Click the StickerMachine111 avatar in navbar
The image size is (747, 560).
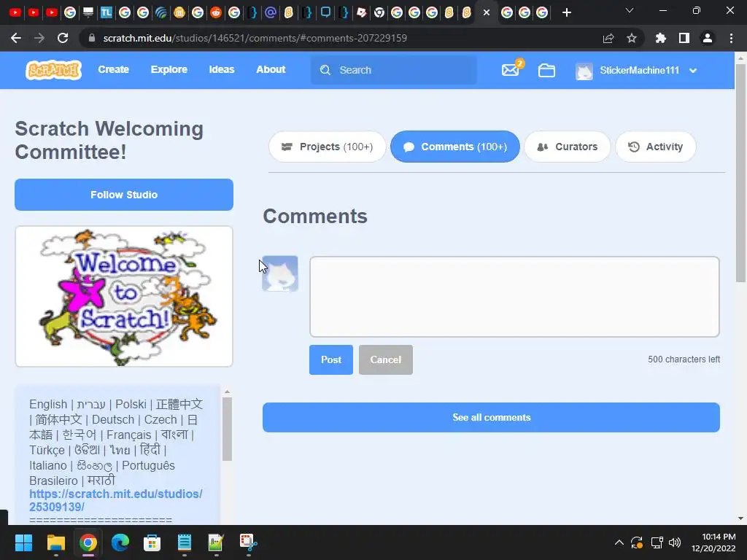tap(584, 71)
